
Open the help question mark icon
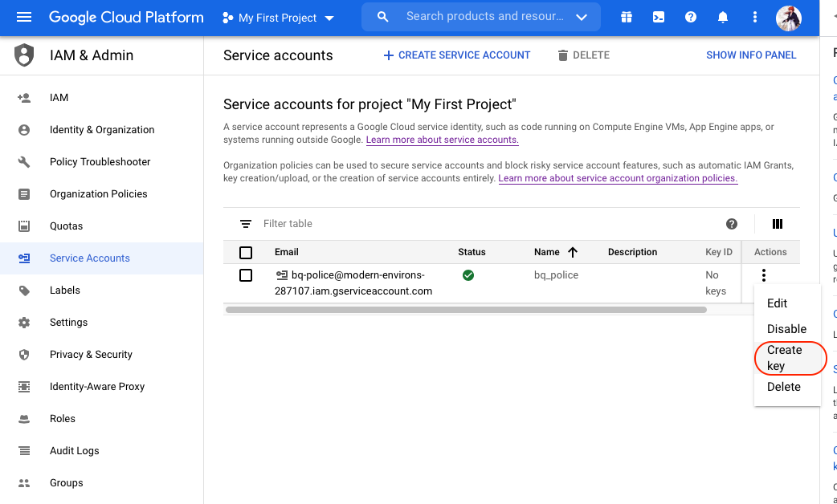click(691, 17)
